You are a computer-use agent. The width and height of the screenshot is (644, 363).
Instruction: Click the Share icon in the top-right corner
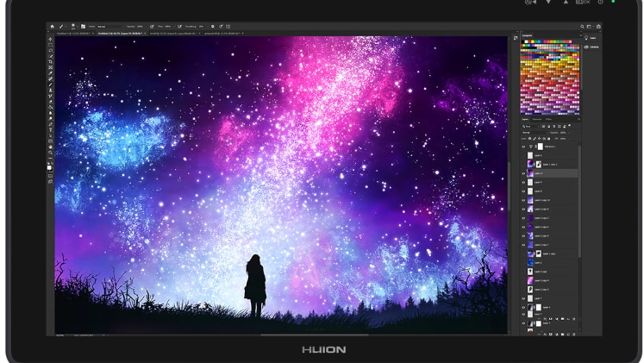pyautogui.click(x=598, y=26)
